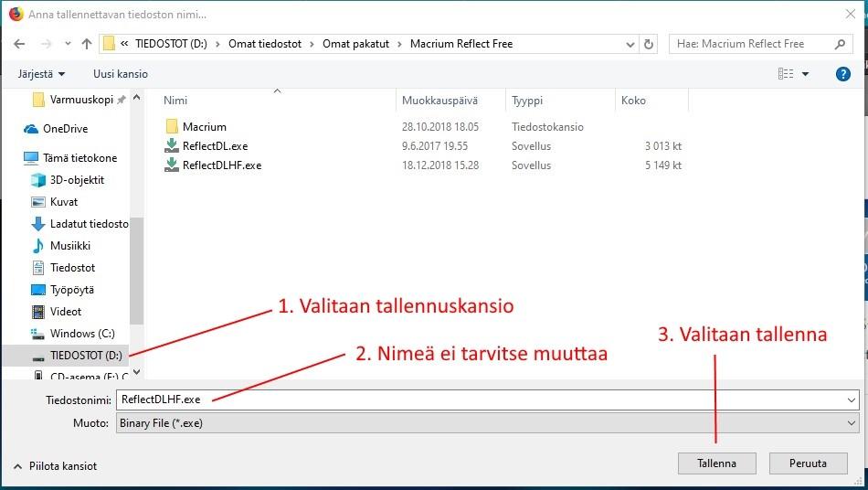This screenshot has height=490, width=868.
Task: Sort by Nimi column header
Action: (175, 101)
